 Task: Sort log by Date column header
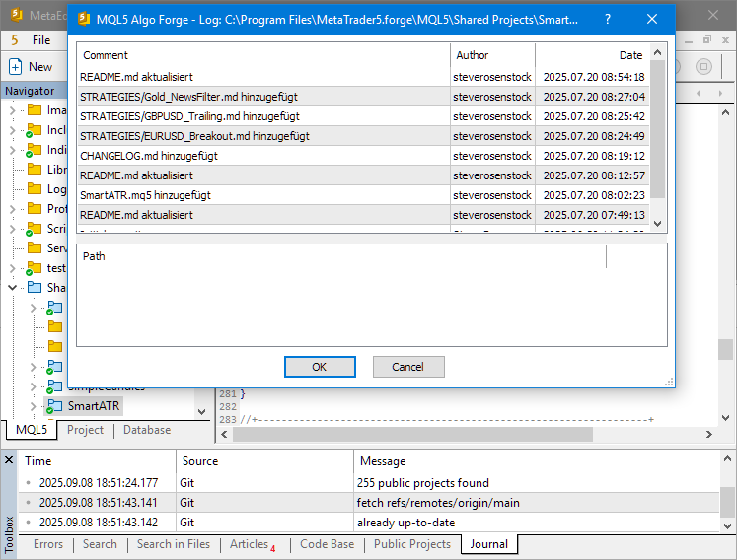[592, 55]
